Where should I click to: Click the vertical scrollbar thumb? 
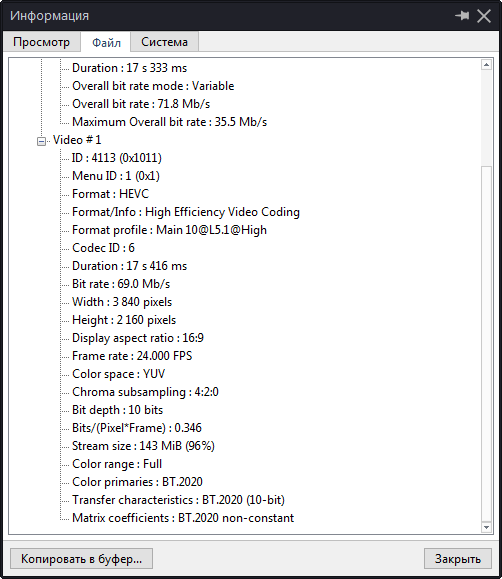[486, 343]
